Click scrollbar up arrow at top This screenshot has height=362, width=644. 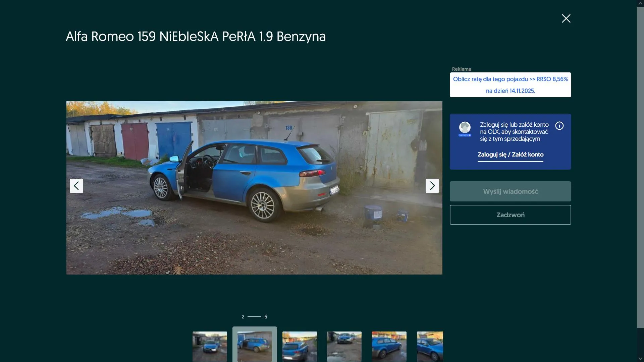click(640, 3)
